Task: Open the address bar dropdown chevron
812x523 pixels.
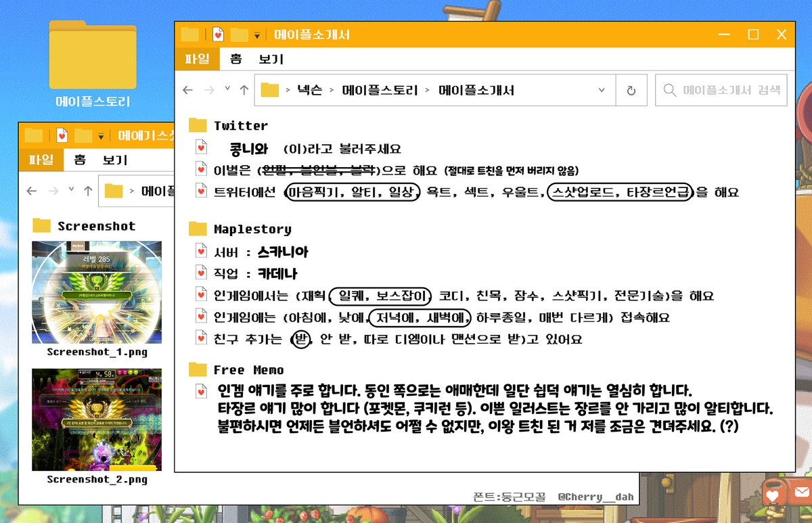Action: [x=600, y=89]
